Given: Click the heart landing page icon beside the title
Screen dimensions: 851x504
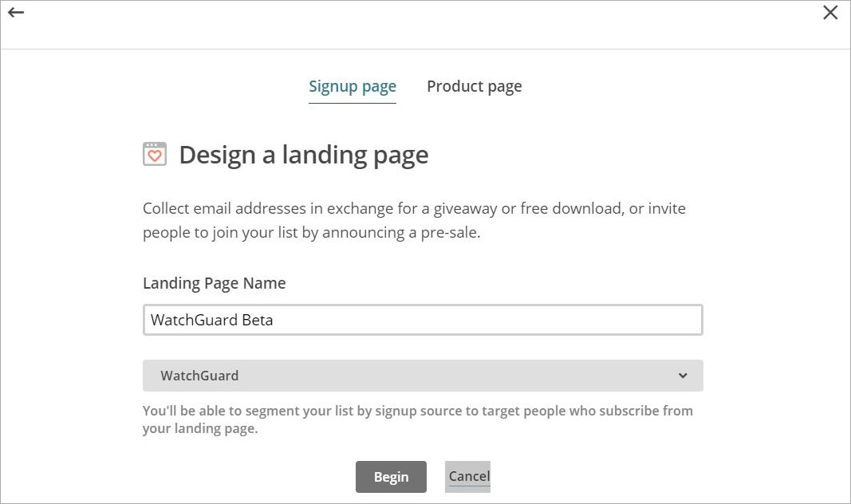Looking at the screenshot, I should (155, 154).
